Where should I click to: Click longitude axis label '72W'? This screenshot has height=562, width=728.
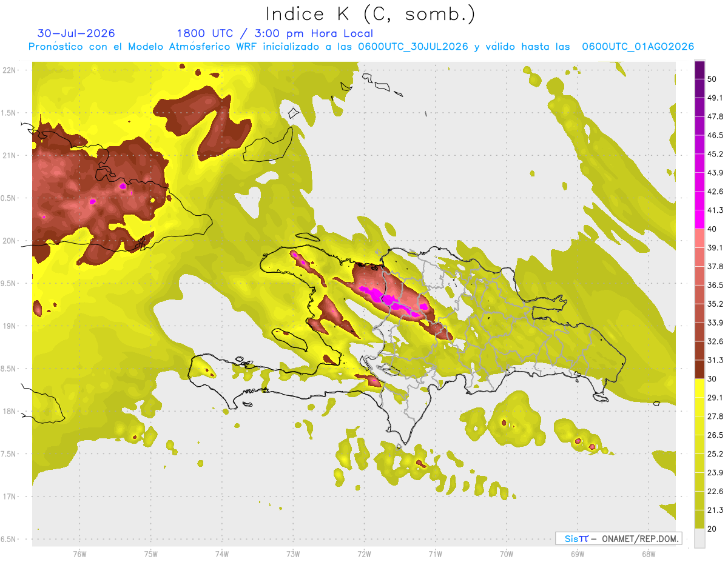[x=364, y=555]
